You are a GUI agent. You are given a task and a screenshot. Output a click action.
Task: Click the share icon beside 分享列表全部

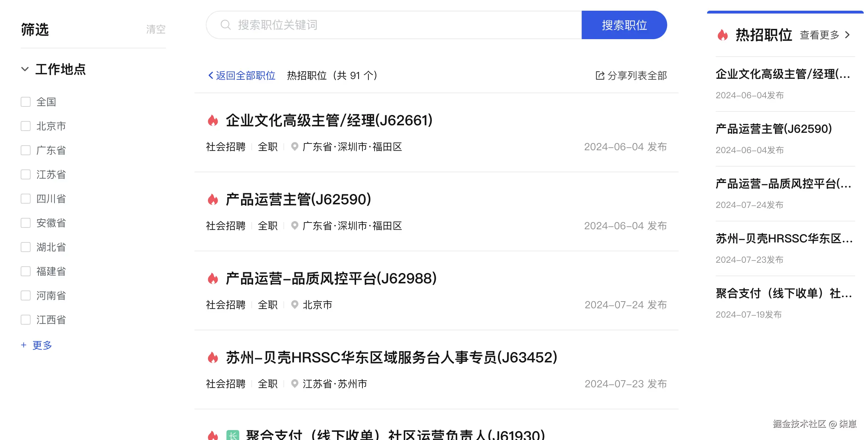coord(600,75)
